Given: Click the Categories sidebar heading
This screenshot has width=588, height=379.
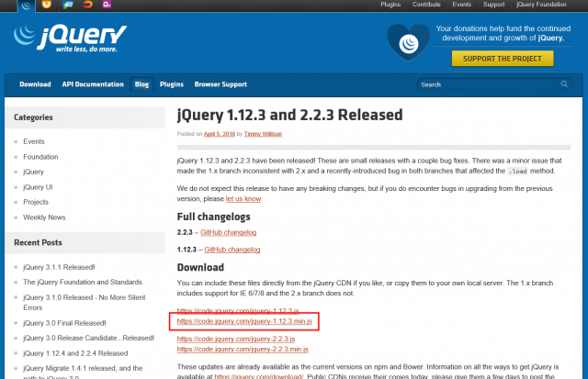Looking at the screenshot, I should (x=33, y=117).
